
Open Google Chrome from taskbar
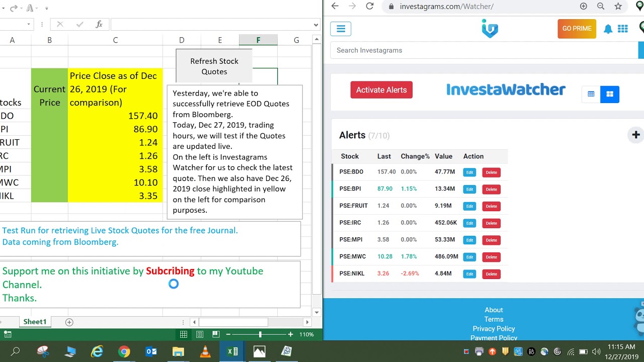coord(124,351)
